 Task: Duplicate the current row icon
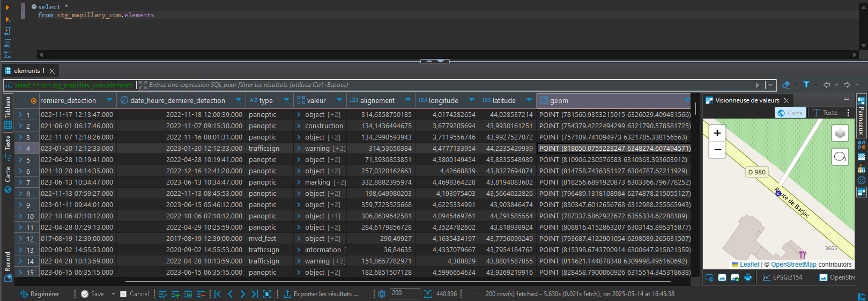tap(188, 294)
